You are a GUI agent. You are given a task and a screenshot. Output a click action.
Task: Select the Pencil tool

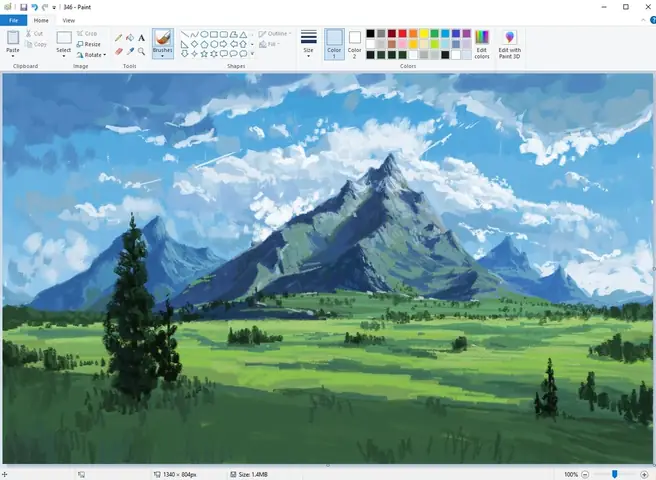pos(119,38)
